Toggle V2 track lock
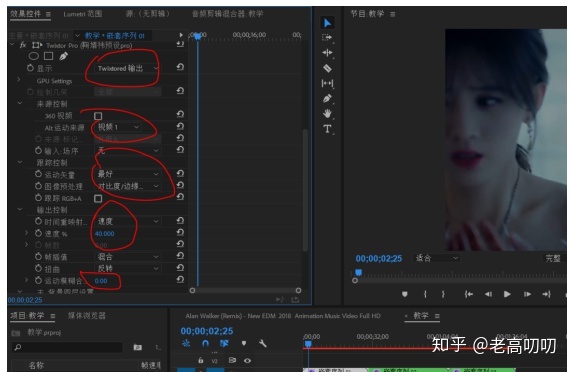 tap(201, 360)
